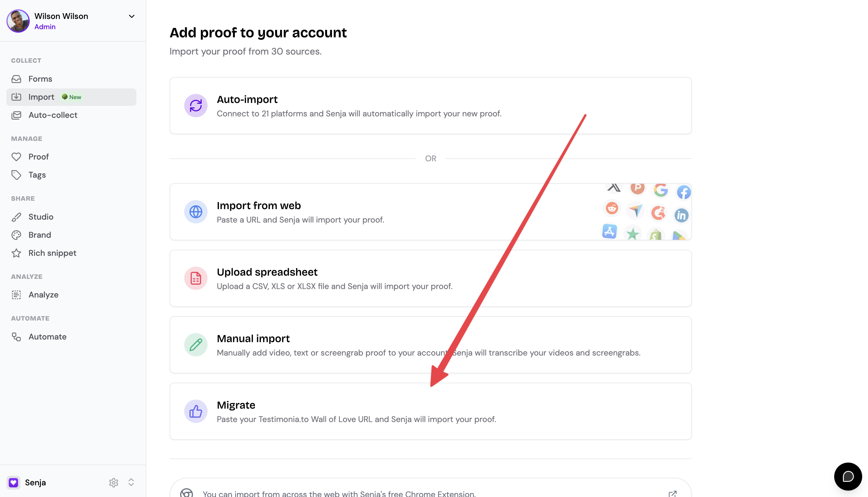Click the Rich snippet star icon
Image resolution: width=868 pixels, height=497 pixels.
pyautogui.click(x=16, y=253)
